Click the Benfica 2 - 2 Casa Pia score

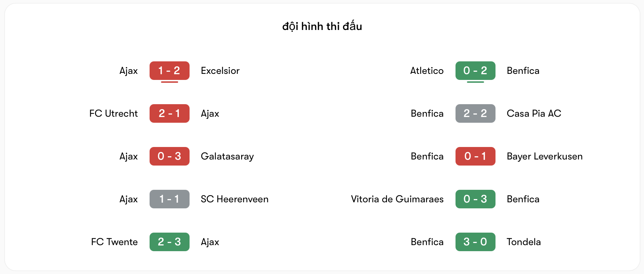tap(475, 113)
